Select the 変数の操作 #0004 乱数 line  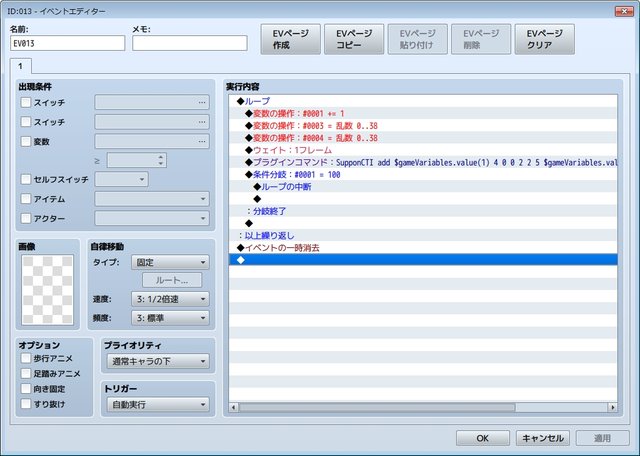(x=423, y=138)
